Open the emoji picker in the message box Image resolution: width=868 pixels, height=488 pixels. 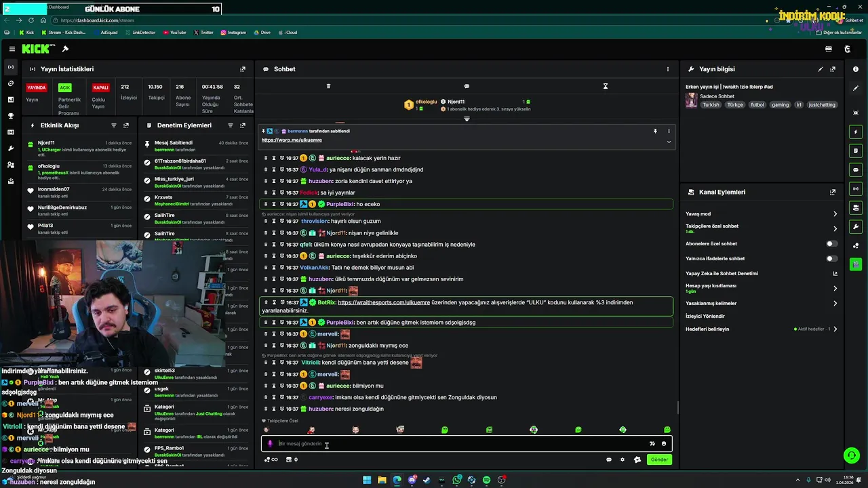point(664,444)
